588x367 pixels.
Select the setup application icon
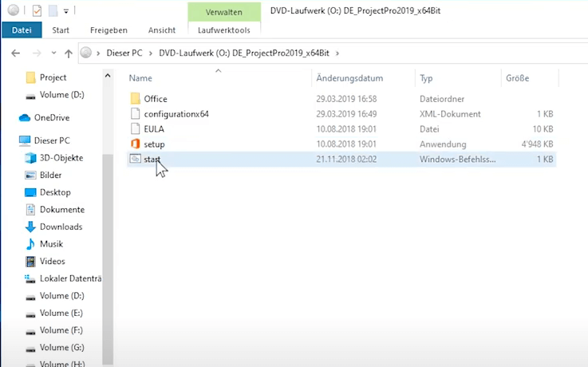[135, 144]
